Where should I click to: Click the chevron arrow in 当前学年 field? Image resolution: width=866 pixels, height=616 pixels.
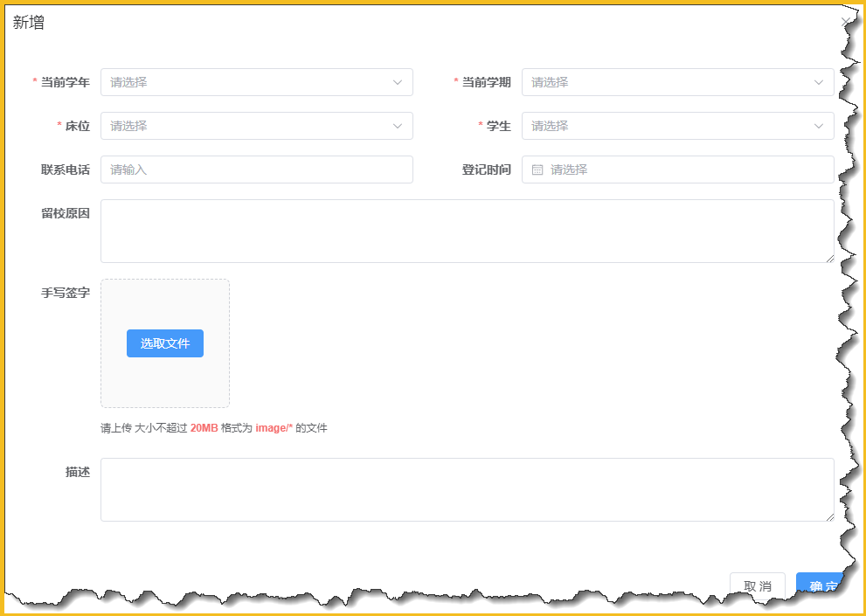pyautogui.click(x=398, y=82)
